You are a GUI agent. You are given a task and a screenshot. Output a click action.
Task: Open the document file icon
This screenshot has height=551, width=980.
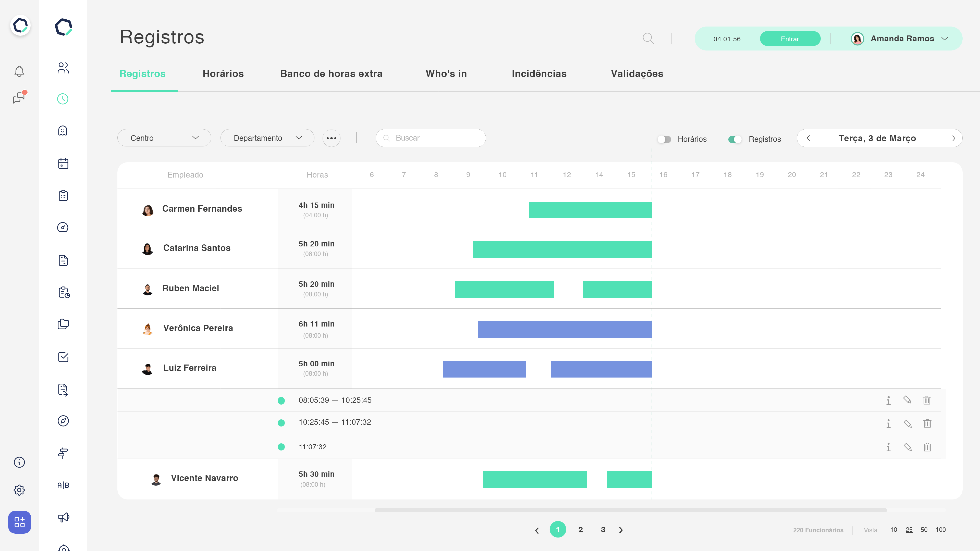(x=63, y=260)
